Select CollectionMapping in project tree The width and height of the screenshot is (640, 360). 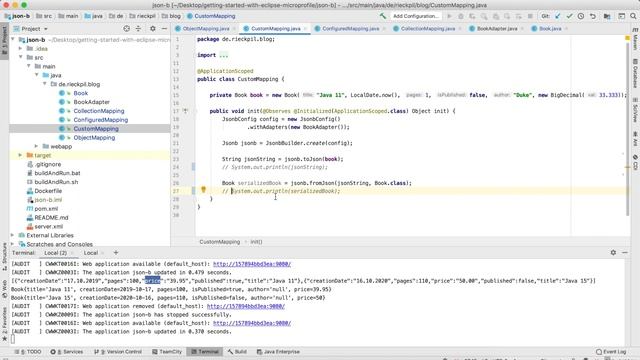pyautogui.click(x=99, y=111)
